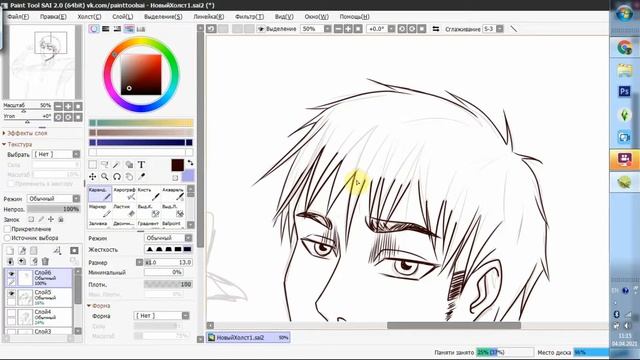Viewport: 640px width, 360px height.
Task: Create a new layer in layers panel
Action: (10, 251)
